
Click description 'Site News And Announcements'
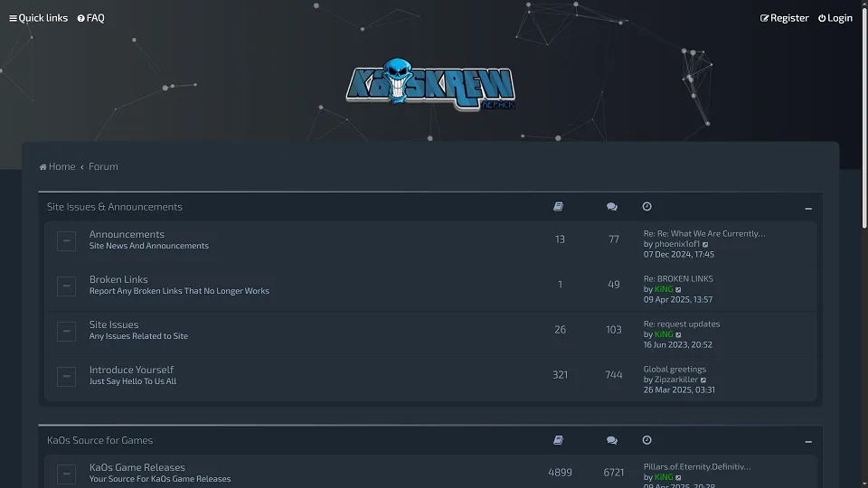149,246
